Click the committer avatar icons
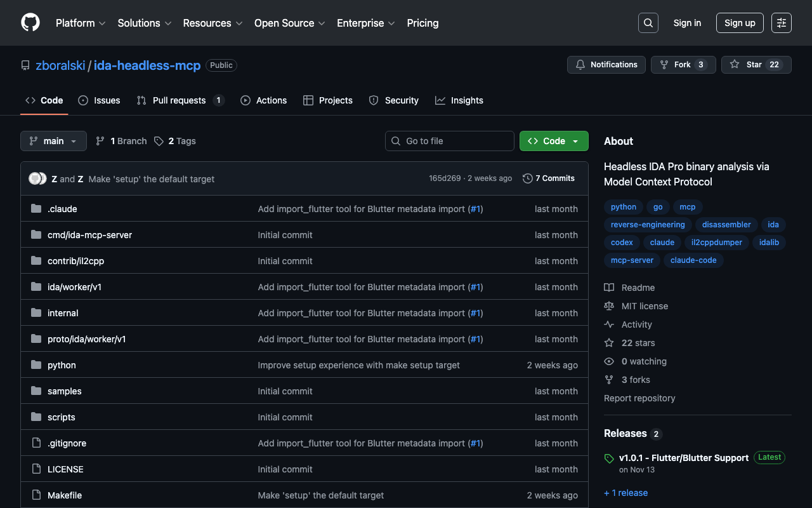 click(x=37, y=178)
